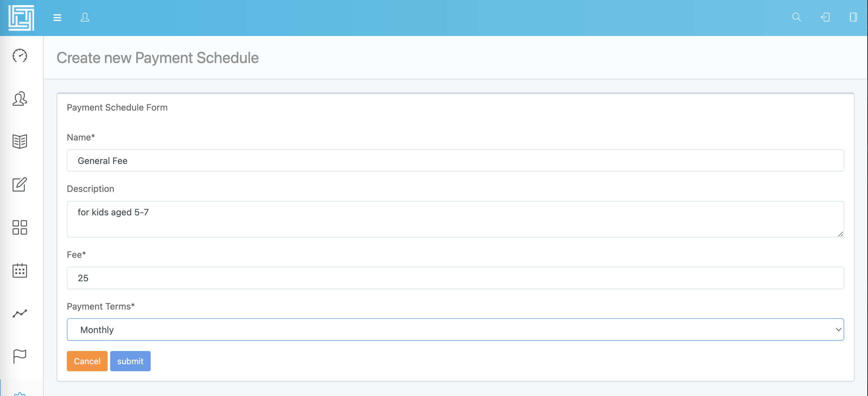This screenshot has width=868, height=396.
Task: Open the notebook icon in top right
Action: point(853,17)
